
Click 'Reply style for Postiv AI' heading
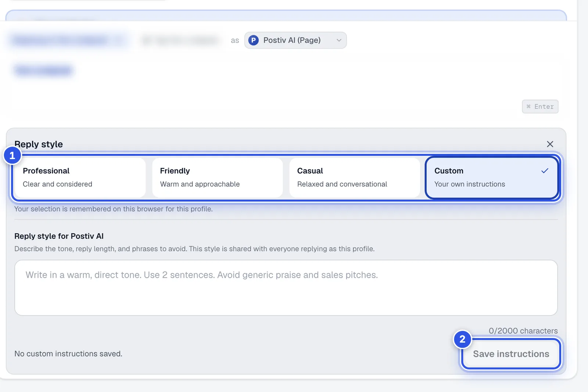pyautogui.click(x=59, y=236)
